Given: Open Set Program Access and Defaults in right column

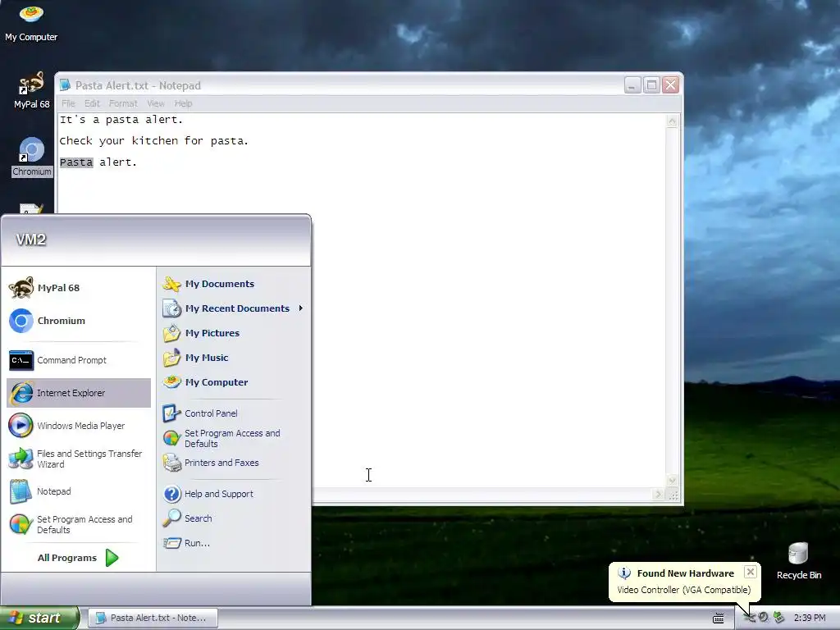Looking at the screenshot, I should coord(234,438).
